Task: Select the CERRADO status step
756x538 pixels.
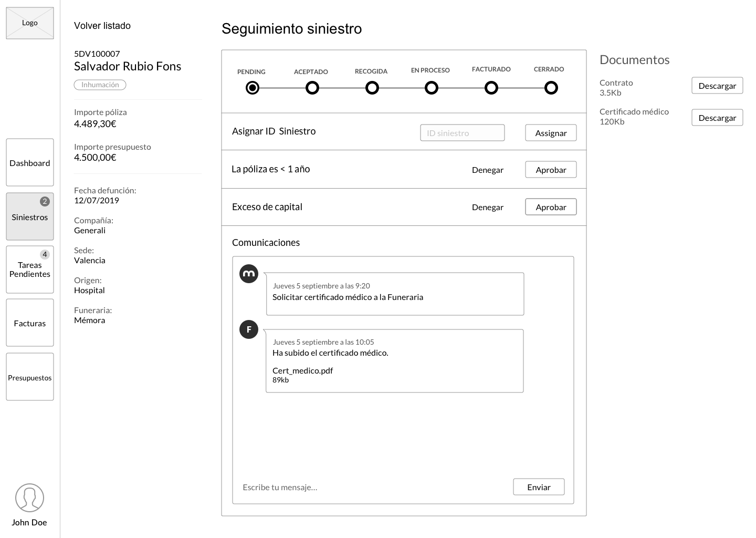Action: [x=551, y=88]
